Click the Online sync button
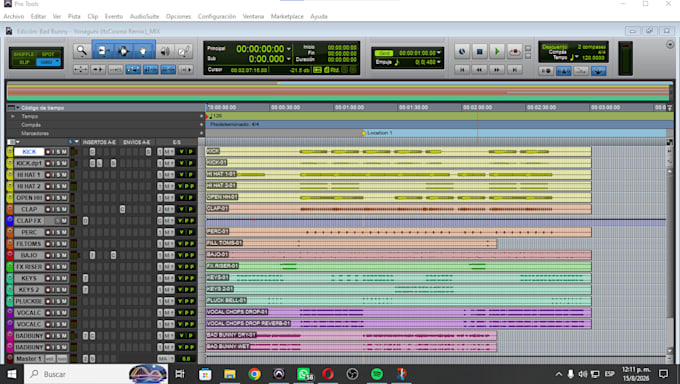Image resolution: width=680 pixels, height=384 pixels. pyautogui.click(x=462, y=52)
